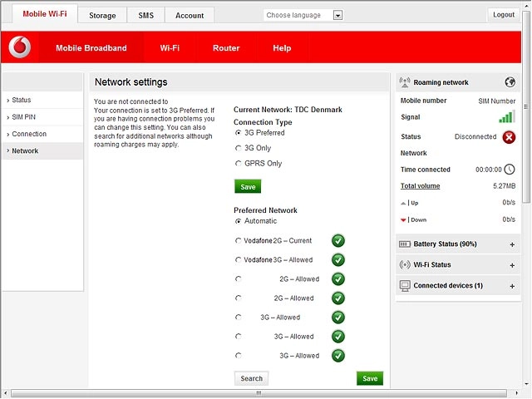Click the scroll down arrow
This screenshot has width=532, height=399.
[x=526, y=384]
